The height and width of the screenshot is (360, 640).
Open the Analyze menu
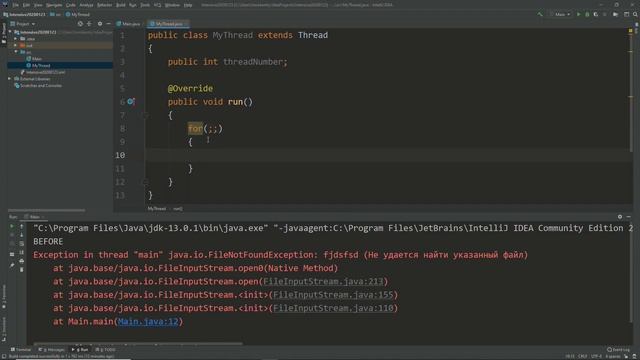(86, 5)
